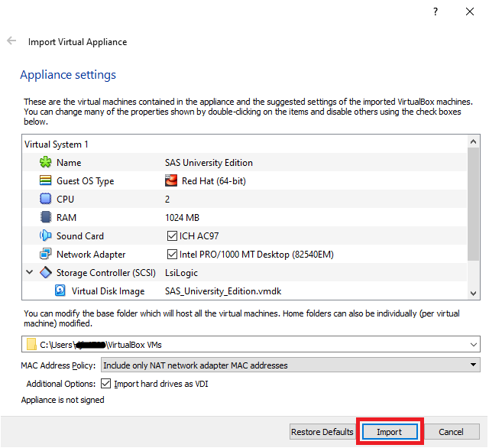Uncheck the Intel PRO/1000 network adapter
Image resolution: width=489 pixels, height=448 pixels.
[171, 255]
